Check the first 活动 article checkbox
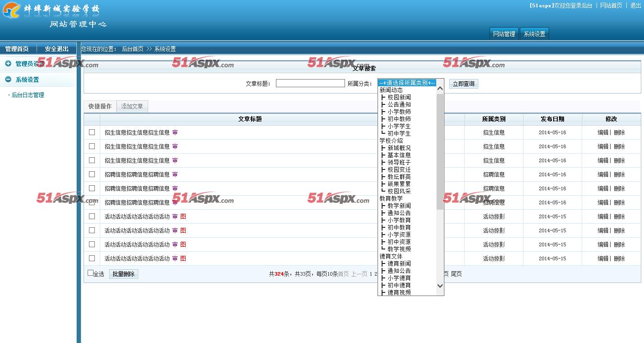644x343 pixels. [x=92, y=216]
